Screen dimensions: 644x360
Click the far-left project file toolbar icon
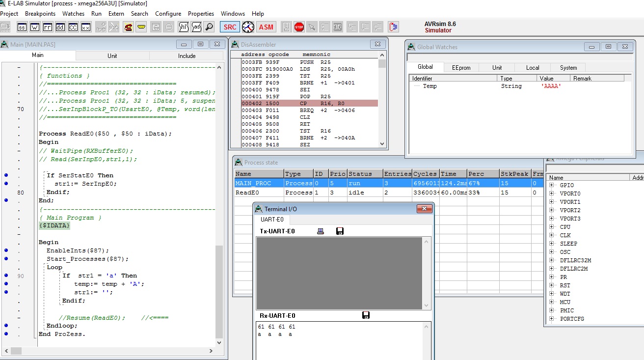pos(5,27)
